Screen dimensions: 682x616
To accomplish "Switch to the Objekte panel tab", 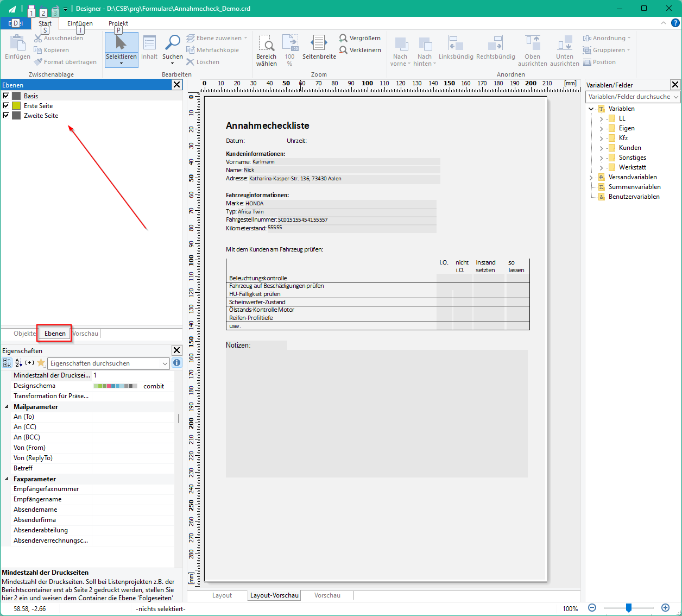I will click(x=24, y=334).
